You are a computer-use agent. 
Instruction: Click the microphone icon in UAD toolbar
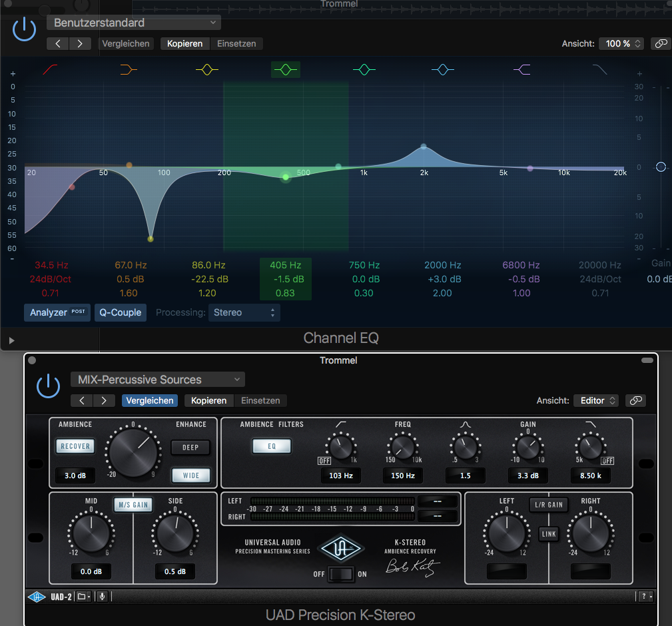click(102, 597)
